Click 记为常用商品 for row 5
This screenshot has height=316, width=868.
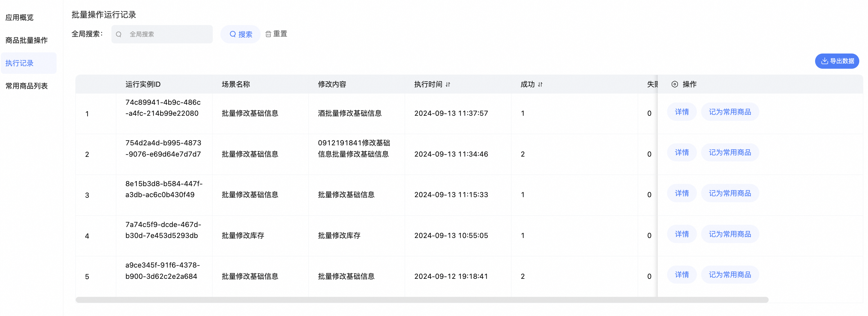coord(730,275)
